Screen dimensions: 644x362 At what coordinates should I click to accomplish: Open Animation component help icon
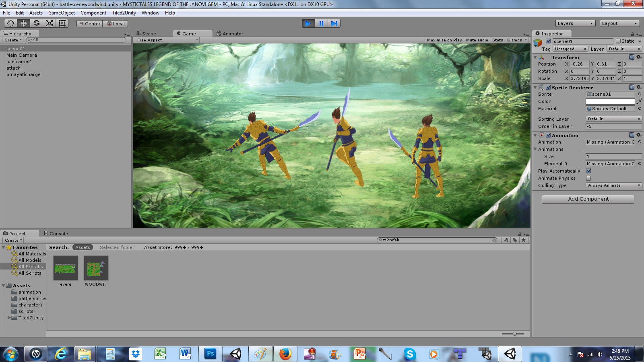632,135
